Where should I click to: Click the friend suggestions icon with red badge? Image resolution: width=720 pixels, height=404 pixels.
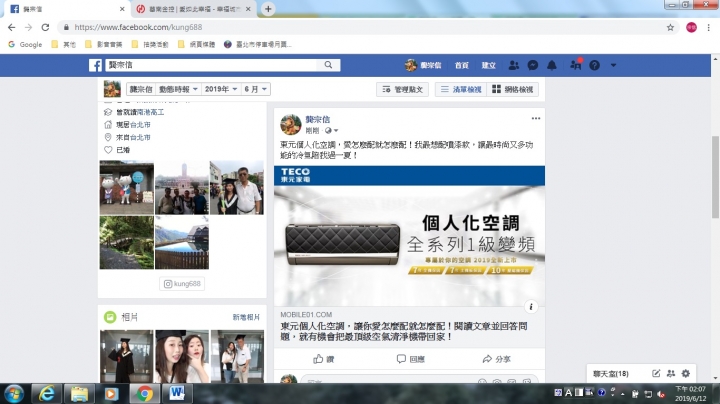pos(575,65)
